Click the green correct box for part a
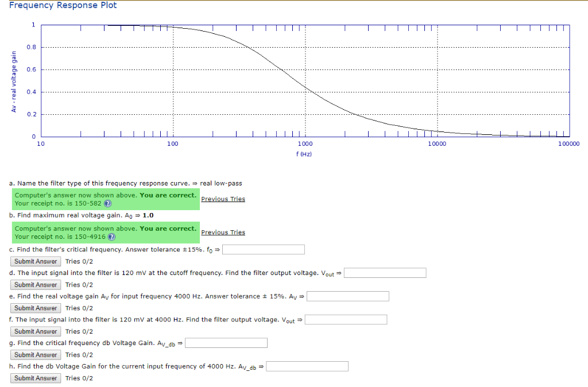 [x=106, y=199]
